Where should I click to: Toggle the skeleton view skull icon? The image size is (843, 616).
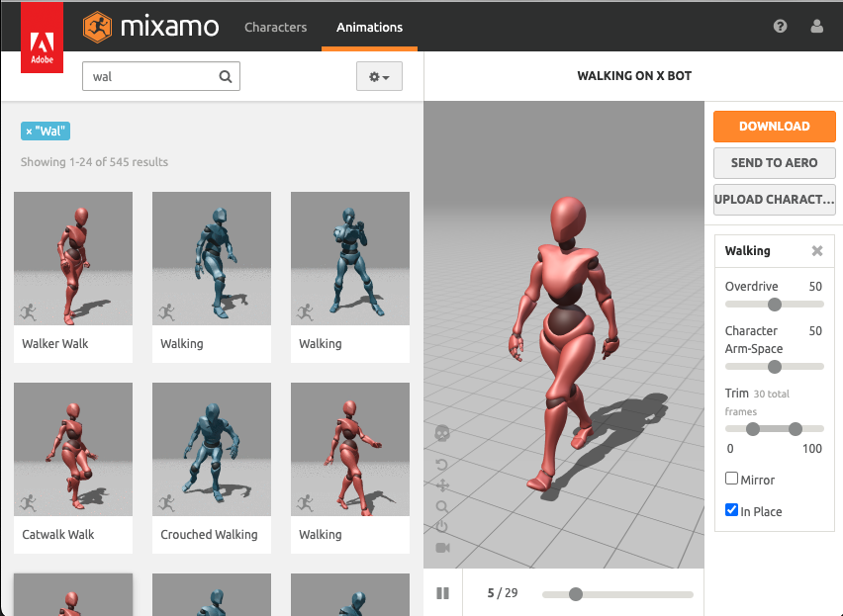coord(442,433)
